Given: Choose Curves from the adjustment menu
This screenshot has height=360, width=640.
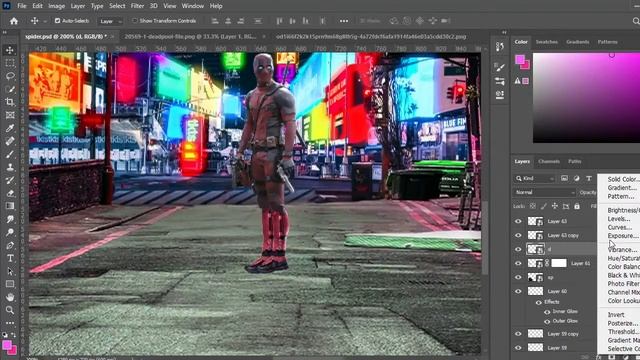Looking at the screenshot, I should coord(619,227).
